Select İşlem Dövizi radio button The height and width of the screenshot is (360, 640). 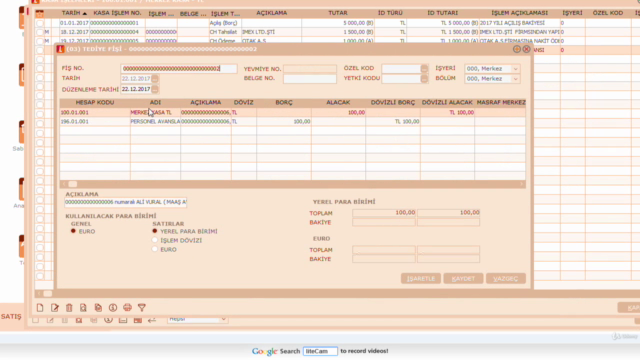[x=155, y=240]
